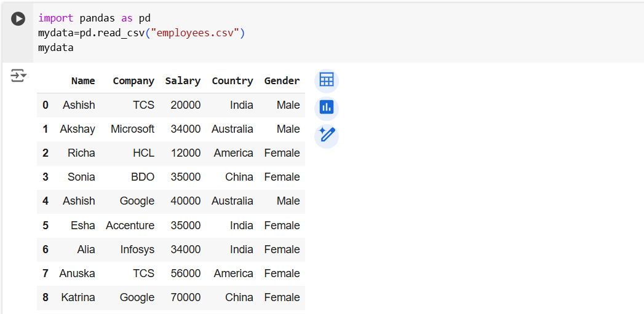Click the "employees.csv" string in code
Screen dimensions: 644x314
[x=195, y=33]
